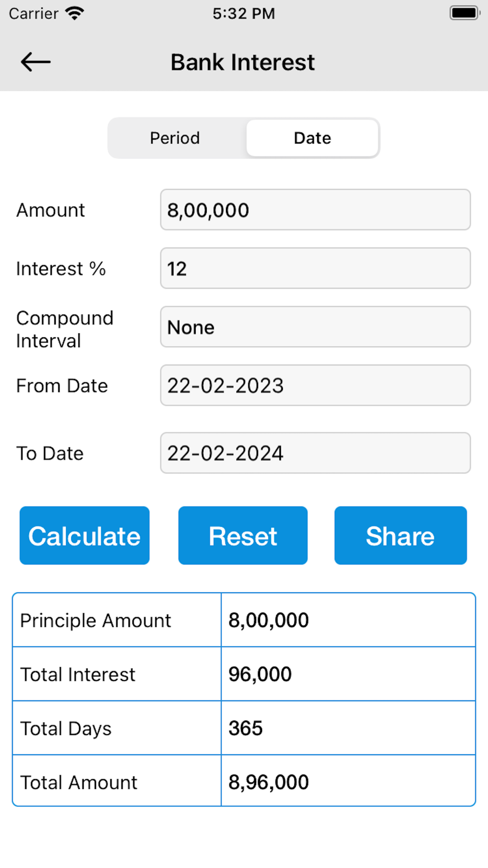Tap the Share button
Screen dimensions: 488x868
401,536
